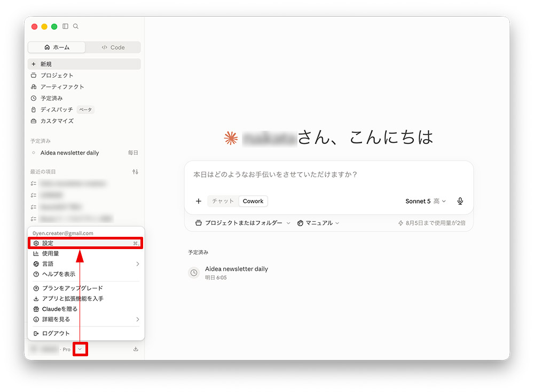Open 設定 from the account menu
Screen dimensions: 534x392
click(x=85, y=243)
